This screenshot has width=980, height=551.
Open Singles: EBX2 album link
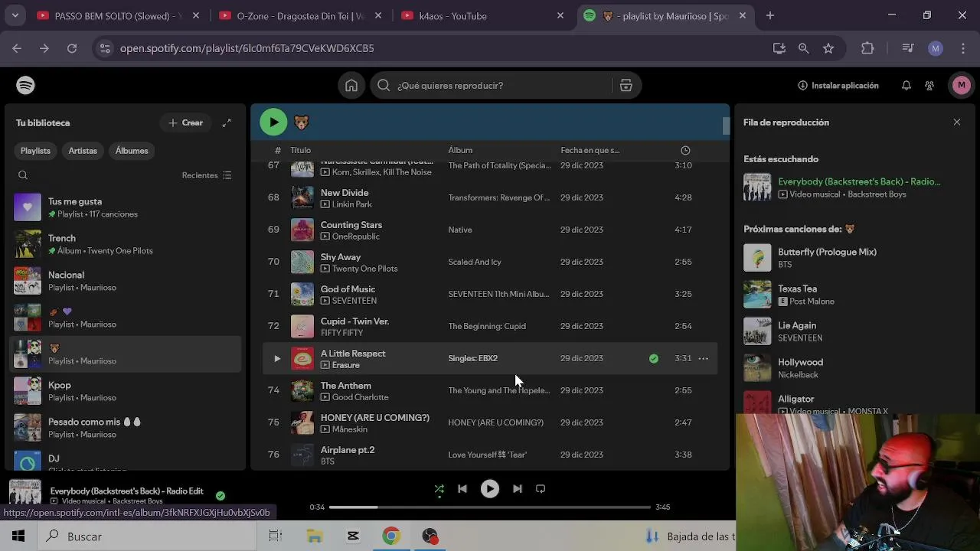472,358
